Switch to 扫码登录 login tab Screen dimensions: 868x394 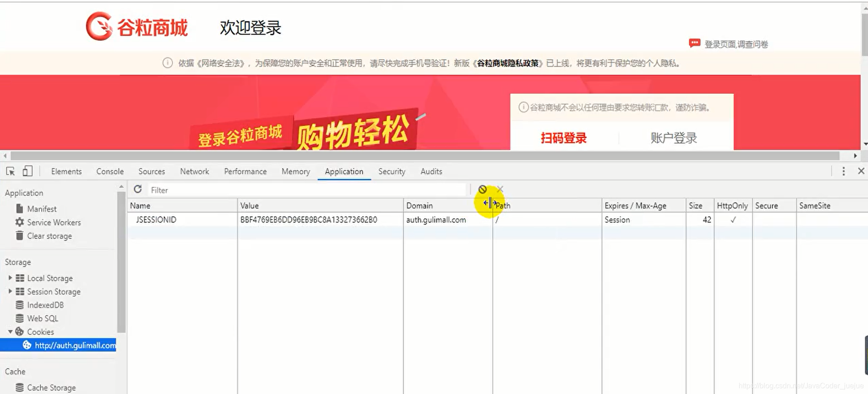click(x=563, y=138)
